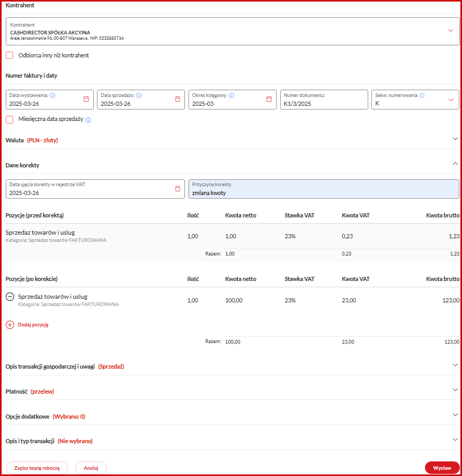This screenshot has width=462, height=476.
Task: Click the Dodaj pozycję link
Action: 33,325
